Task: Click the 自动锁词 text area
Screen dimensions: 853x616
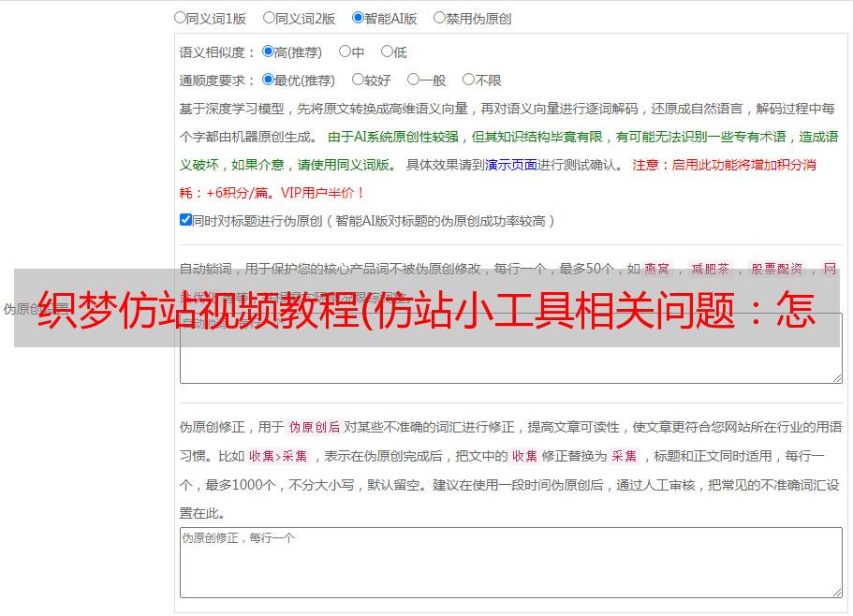Action: tap(511, 348)
